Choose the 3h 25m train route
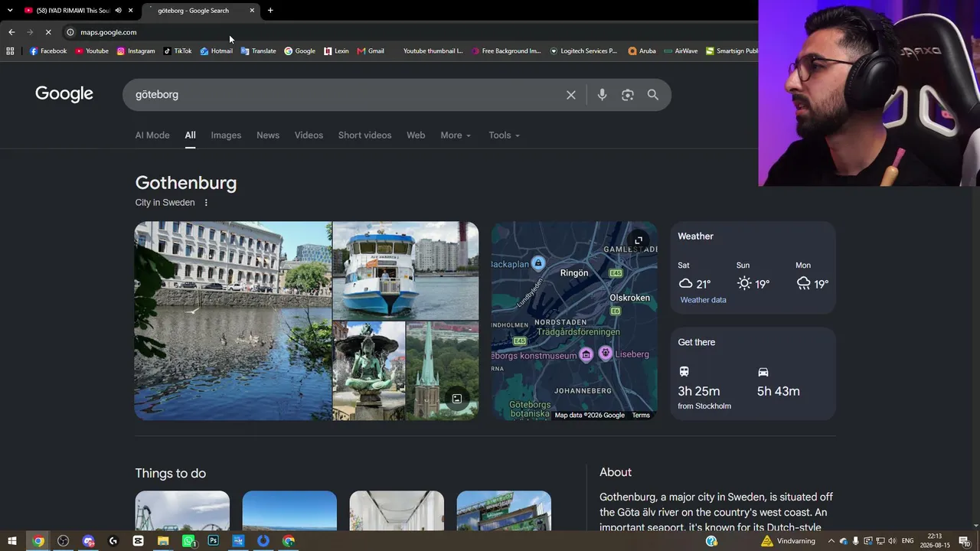980x551 pixels. click(704, 387)
